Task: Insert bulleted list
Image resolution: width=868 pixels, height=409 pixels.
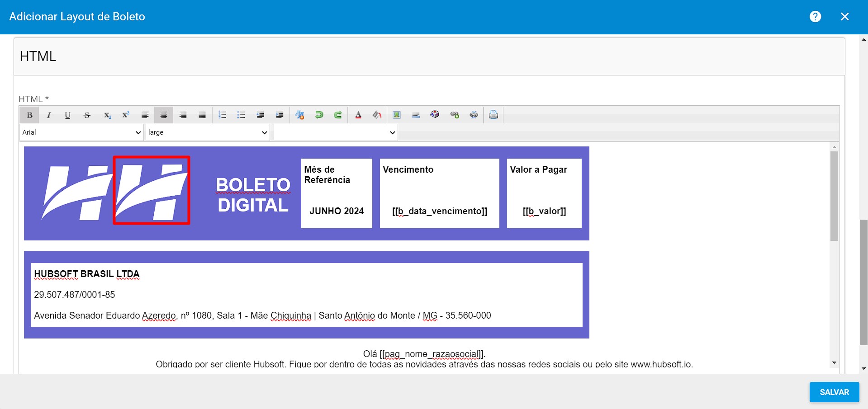Action: tap(241, 115)
